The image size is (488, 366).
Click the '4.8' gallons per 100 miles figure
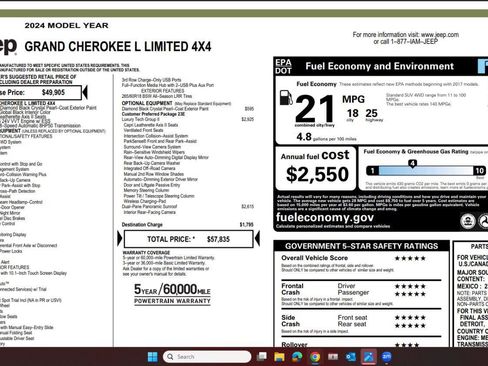tap(304, 137)
